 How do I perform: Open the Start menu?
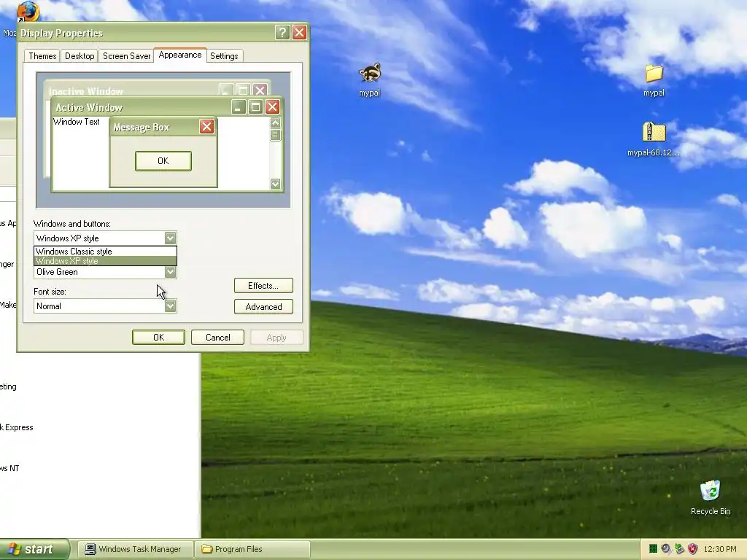pyautogui.click(x=34, y=549)
